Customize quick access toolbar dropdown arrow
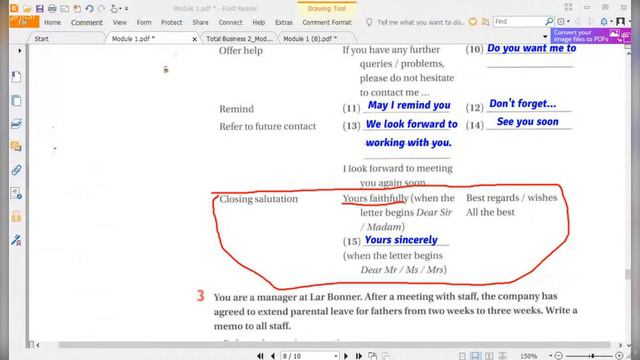The width and height of the screenshot is (640, 360). pyautogui.click(x=127, y=9)
